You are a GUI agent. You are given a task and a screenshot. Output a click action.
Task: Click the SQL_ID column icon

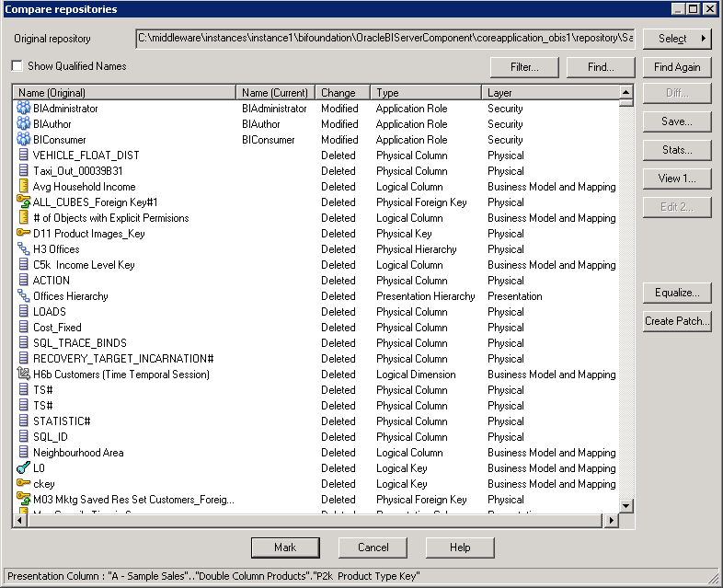pos(24,437)
